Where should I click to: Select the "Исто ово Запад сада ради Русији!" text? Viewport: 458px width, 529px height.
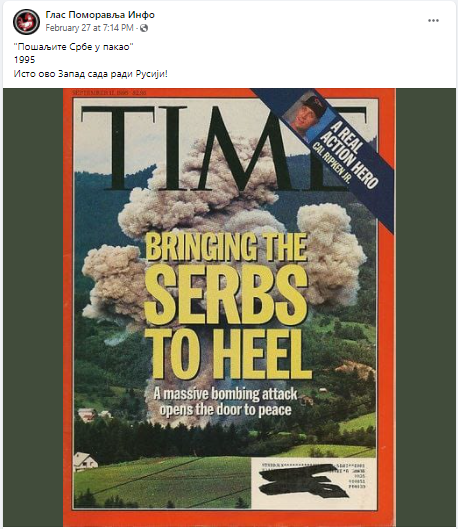click(x=90, y=74)
